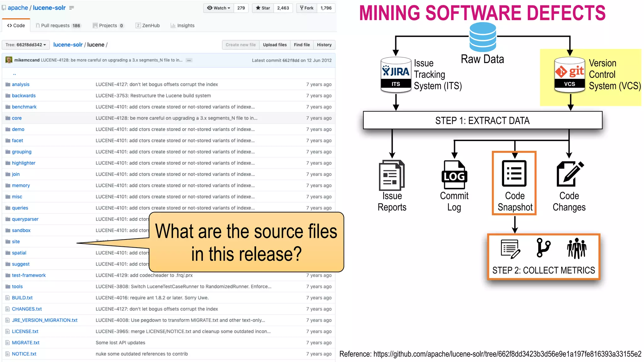Click the Create new file button
Viewport: 644px width, 362px height.
click(241, 45)
